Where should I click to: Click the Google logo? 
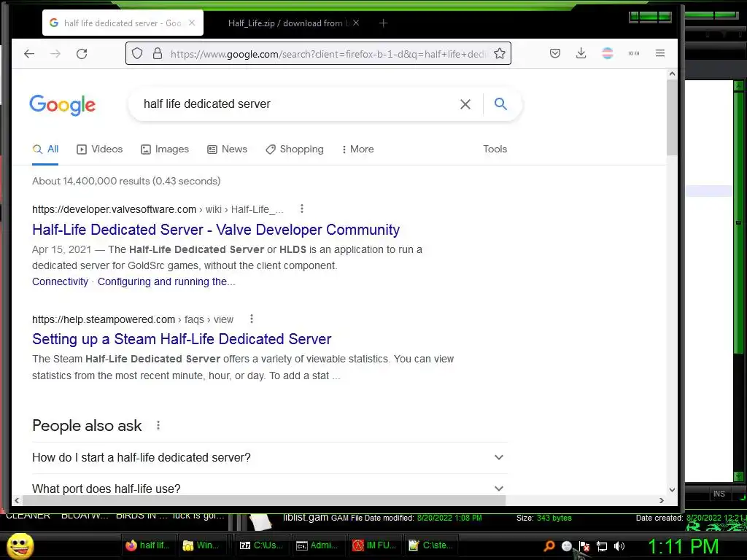(x=63, y=105)
